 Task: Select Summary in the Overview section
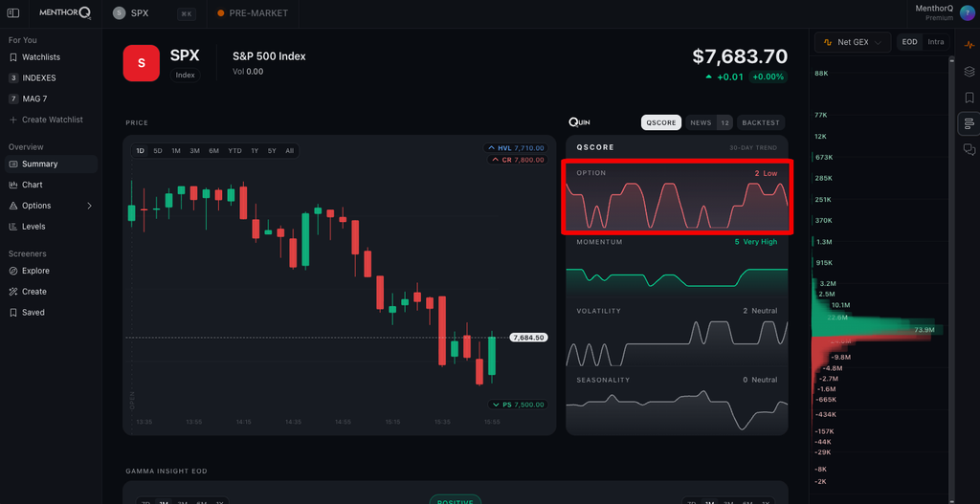52,164
